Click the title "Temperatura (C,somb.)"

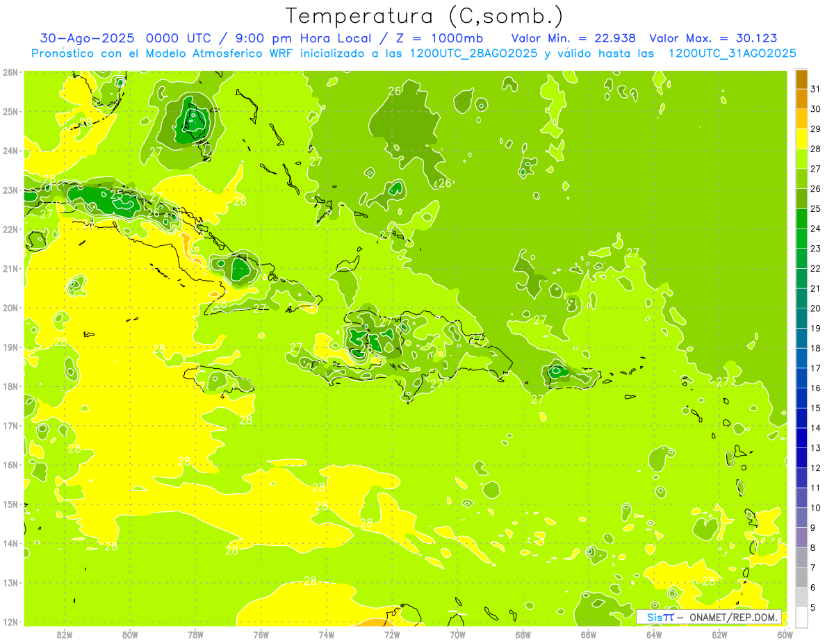(425, 16)
